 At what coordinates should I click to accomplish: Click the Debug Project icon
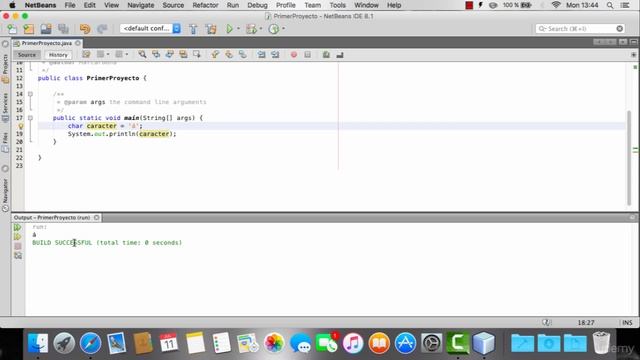point(251,29)
